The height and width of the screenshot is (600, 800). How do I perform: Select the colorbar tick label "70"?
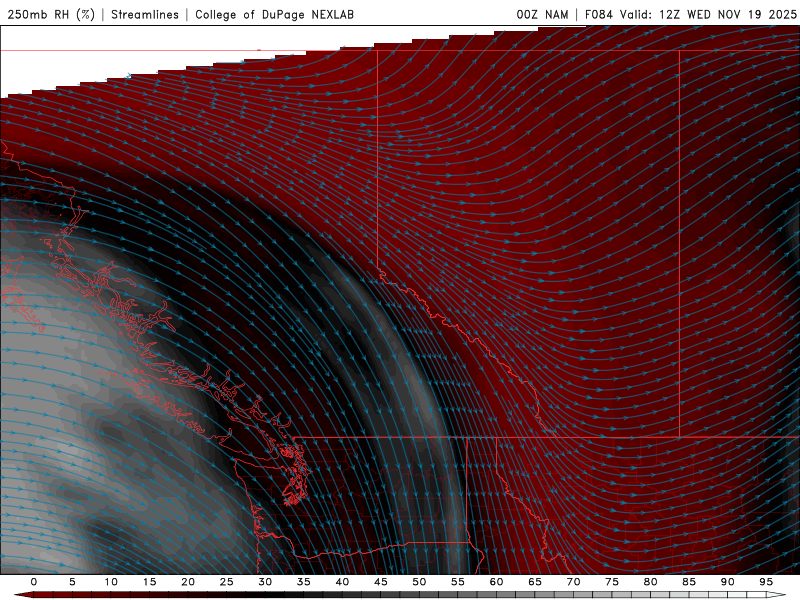[573, 582]
